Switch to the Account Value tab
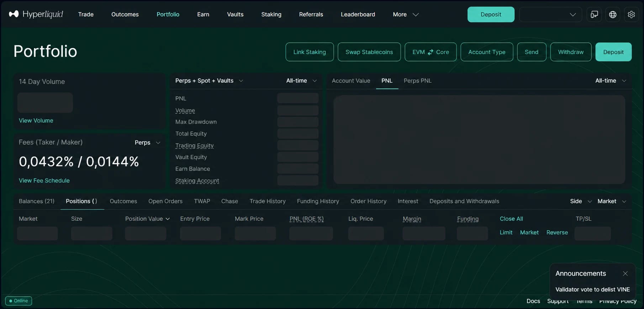The height and width of the screenshot is (309, 644). click(351, 81)
